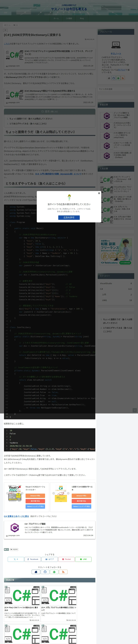
Task: Collapse the 目次 table of contents
Action: [x=54, y=112]
